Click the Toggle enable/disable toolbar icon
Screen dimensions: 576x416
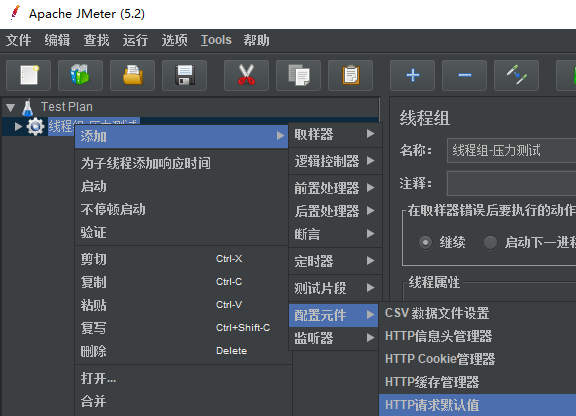coord(516,75)
